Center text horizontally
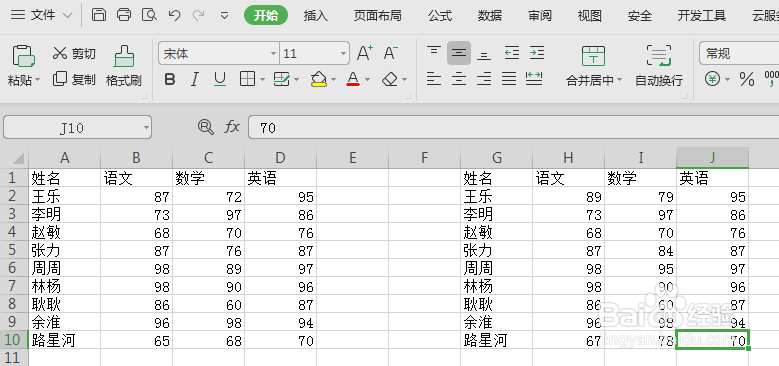 pyautogui.click(x=459, y=78)
